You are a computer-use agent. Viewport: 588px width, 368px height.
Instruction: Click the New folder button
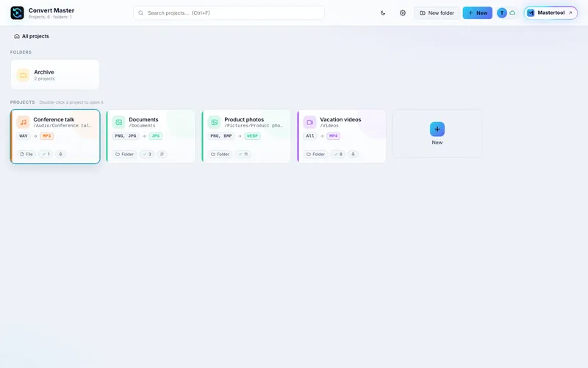437,13
